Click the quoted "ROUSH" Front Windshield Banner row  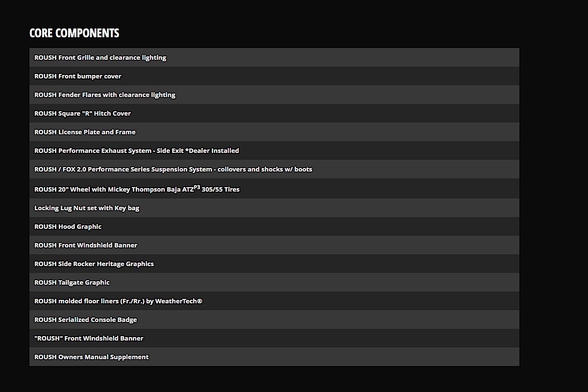(274, 338)
